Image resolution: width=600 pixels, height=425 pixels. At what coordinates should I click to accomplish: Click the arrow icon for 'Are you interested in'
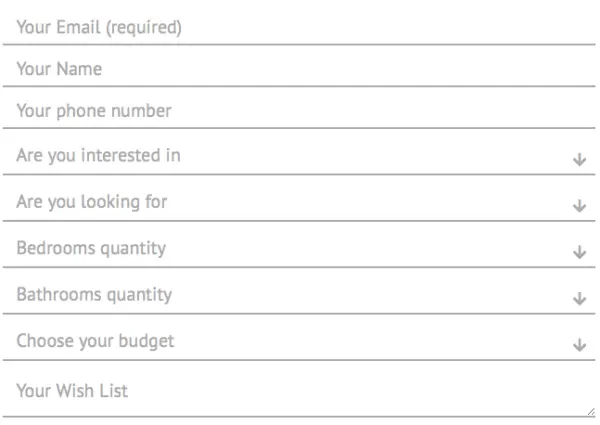click(579, 160)
